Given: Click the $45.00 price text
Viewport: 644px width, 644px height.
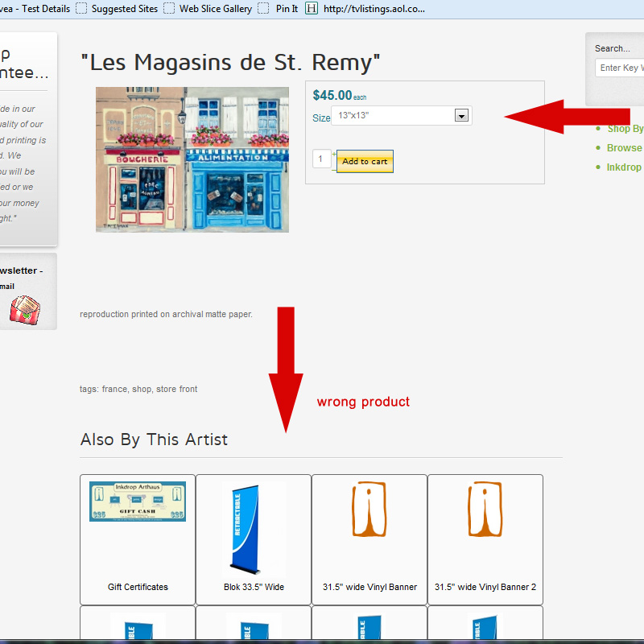Looking at the screenshot, I should [x=332, y=95].
